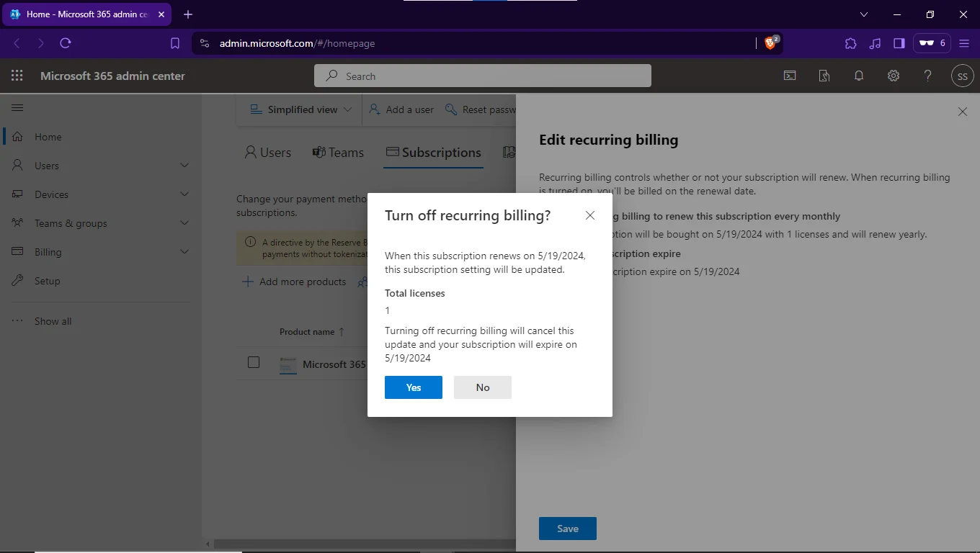Image resolution: width=980 pixels, height=553 pixels.
Task: Open the notifications bell
Action: click(x=859, y=76)
